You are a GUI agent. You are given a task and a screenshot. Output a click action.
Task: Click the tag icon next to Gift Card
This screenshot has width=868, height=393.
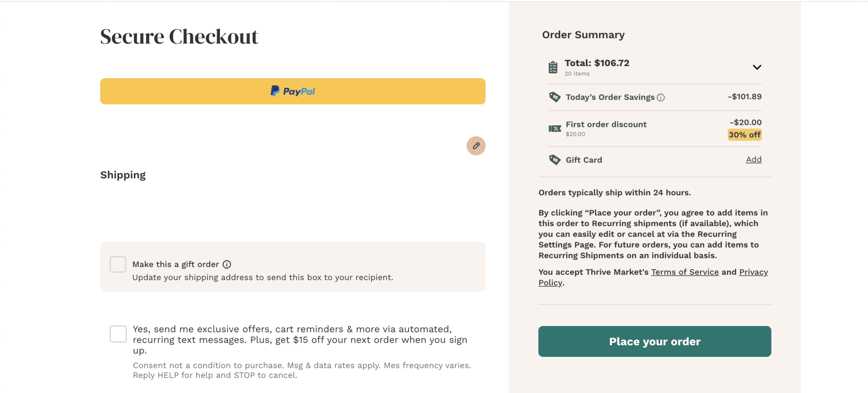coord(555,160)
